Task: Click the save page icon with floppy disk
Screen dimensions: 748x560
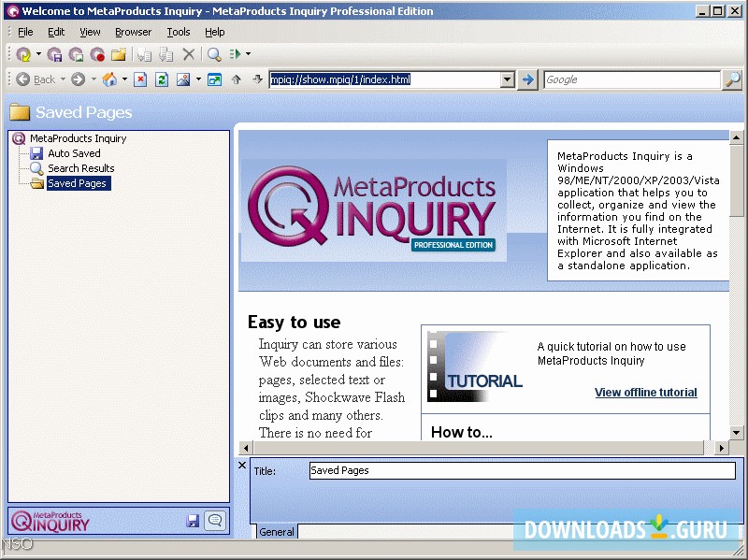Action: coord(55,54)
